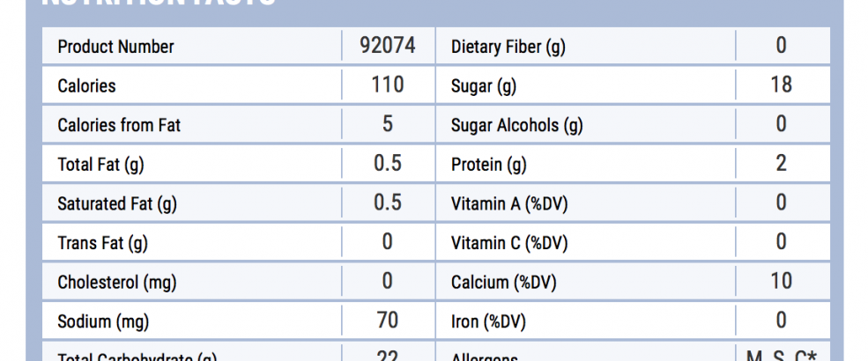Click the Calories value 110
Image resolution: width=868 pixels, height=361 pixels.
coord(387,85)
